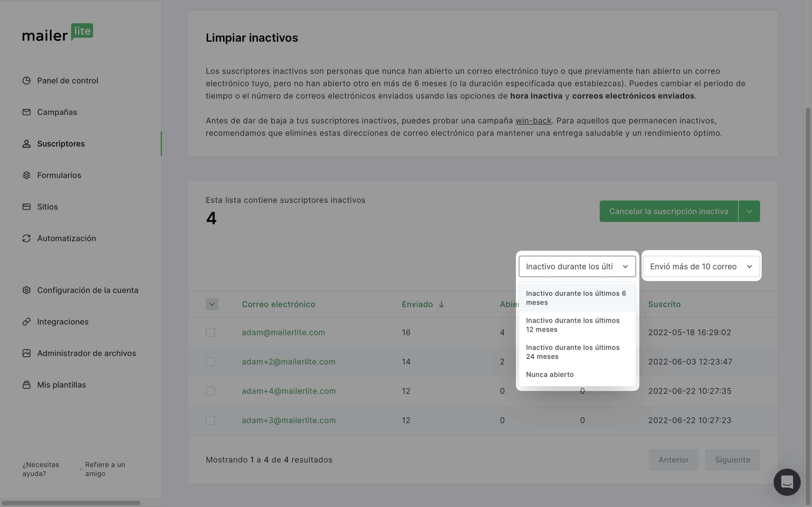The width and height of the screenshot is (812, 507).
Task: Expand the arrow beside Cancelar la suscripción inactiva
Action: point(749,211)
